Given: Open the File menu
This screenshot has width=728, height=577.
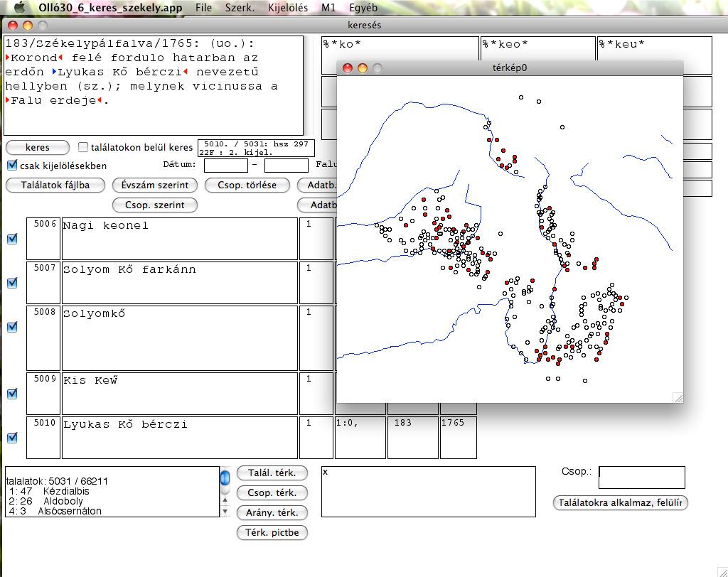Looking at the screenshot, I should point(203,7).
